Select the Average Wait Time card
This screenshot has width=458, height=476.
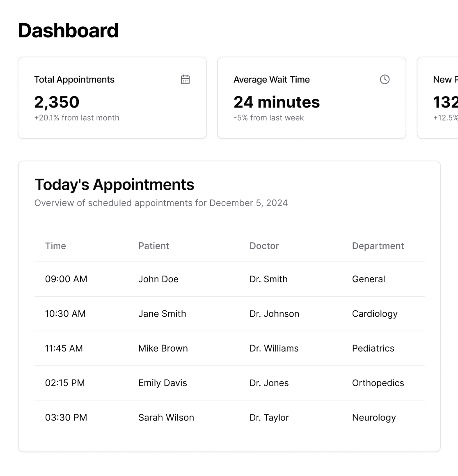click(311, 98)
